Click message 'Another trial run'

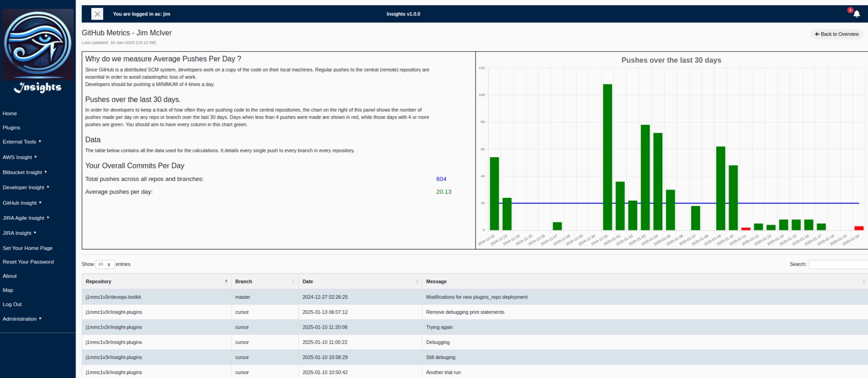coord(443,373)
